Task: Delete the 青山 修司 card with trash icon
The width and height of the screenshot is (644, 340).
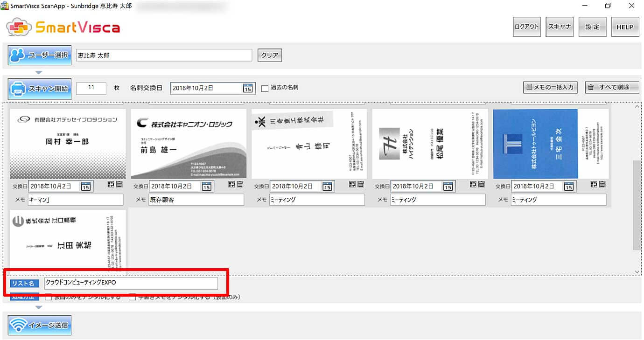Action: pyautogui.click(x=361, y=185)
